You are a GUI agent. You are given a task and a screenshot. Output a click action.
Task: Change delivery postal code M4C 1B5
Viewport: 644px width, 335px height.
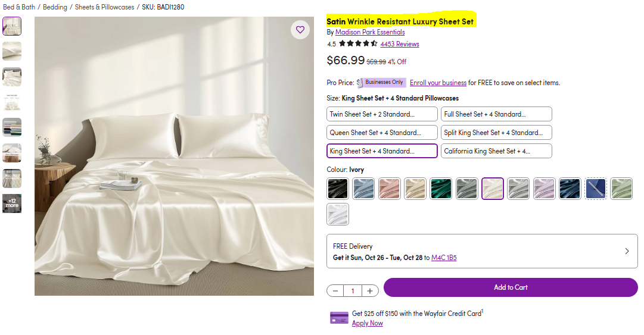tap(444, 258)
